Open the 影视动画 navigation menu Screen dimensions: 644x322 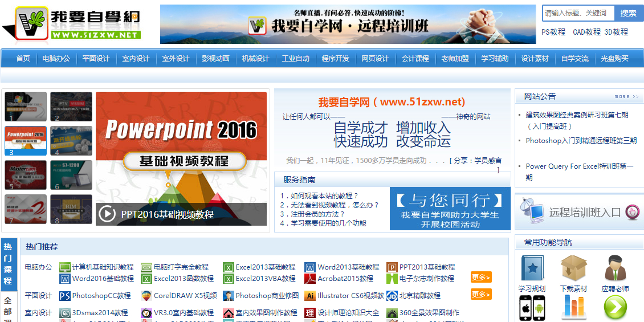pos(215,58)
